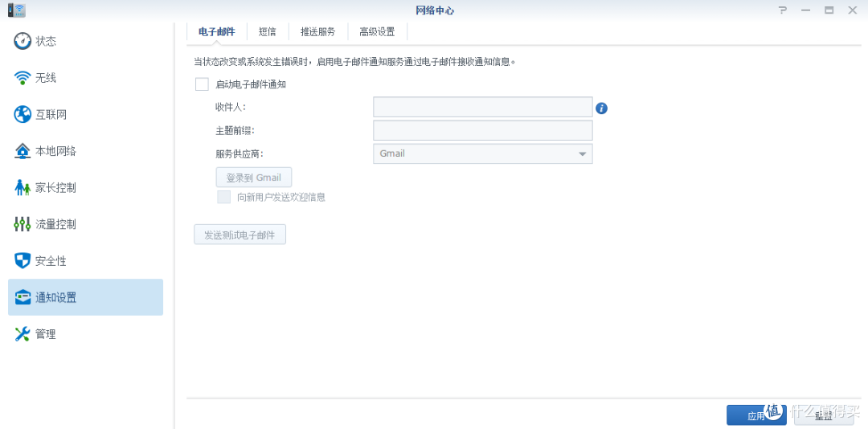868x429 pixels.
Task: Click the 安全性 shield icon
Action: pyautogui.click(x=23, y=261)
